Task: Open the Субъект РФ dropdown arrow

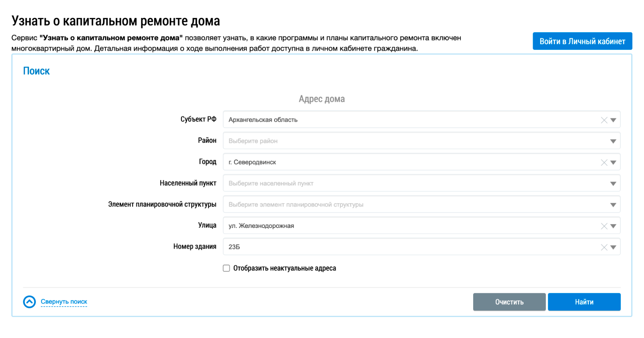Action: point(613,120)
